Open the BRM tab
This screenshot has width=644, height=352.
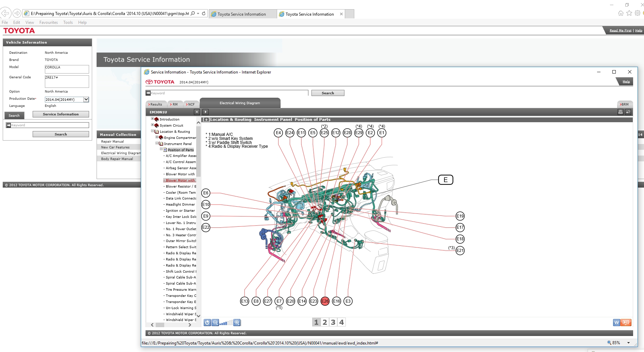[x=624, y=105]
